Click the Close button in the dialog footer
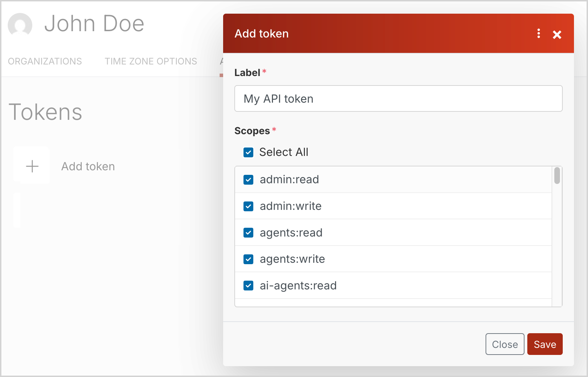Viewport: 588px width, 377px height. [505, 344]
